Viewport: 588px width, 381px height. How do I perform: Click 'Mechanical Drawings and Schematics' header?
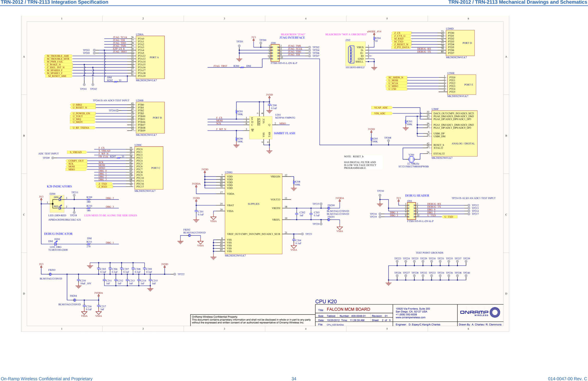[518, 2]
